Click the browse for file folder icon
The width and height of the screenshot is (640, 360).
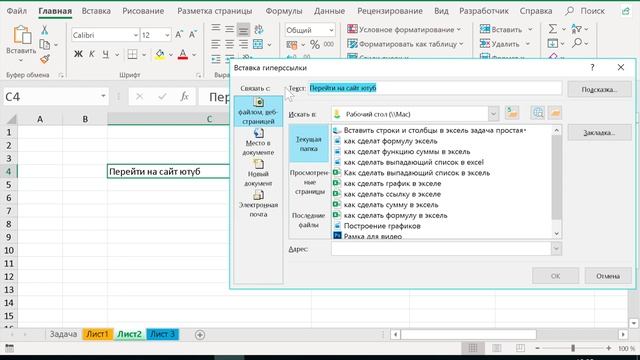555,113
